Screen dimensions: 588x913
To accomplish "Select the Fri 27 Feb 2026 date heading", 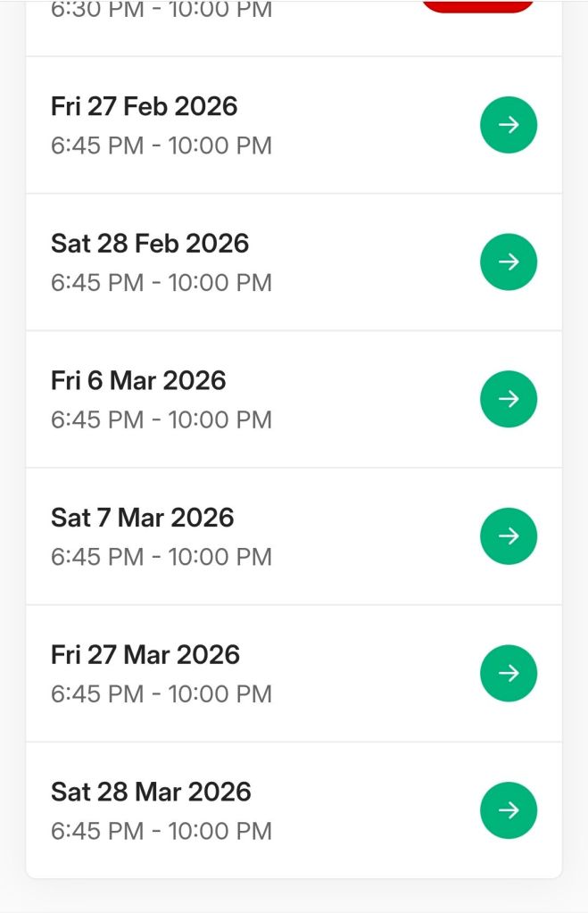I will 145,106.
